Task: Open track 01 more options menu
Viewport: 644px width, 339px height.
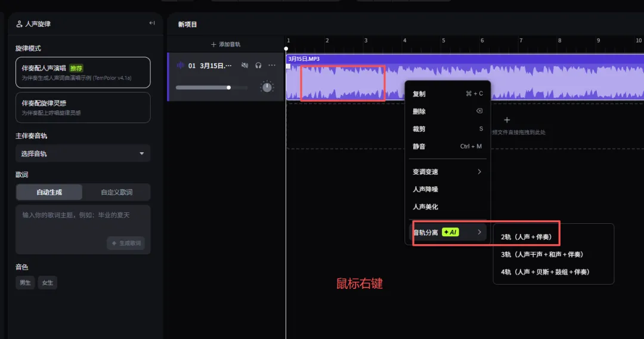Action: click(272, 65)
